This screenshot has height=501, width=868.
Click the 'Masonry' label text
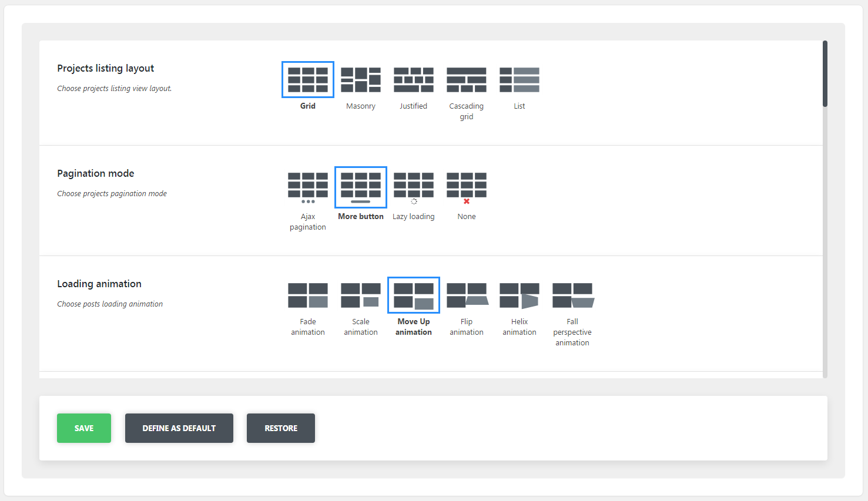pos(361,106)
